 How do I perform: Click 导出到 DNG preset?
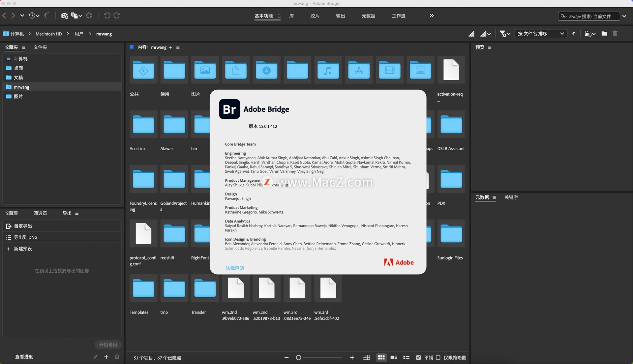[62, 237]
